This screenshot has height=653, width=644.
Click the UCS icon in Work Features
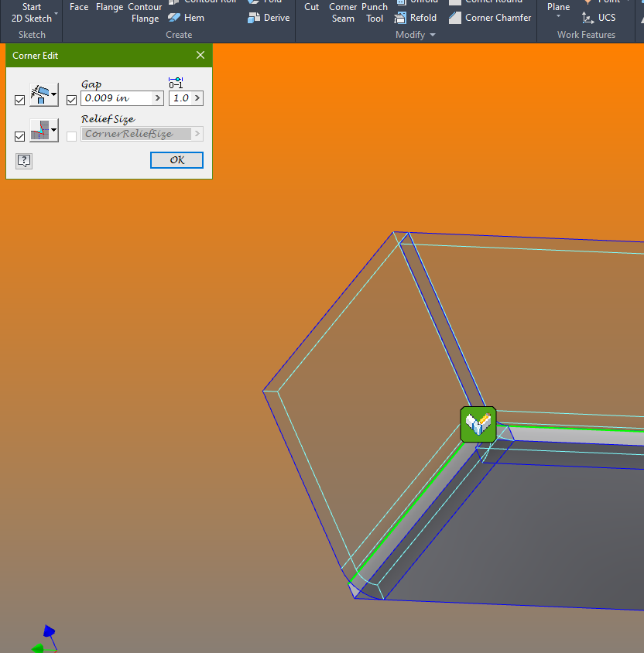(x=599, y=17)
